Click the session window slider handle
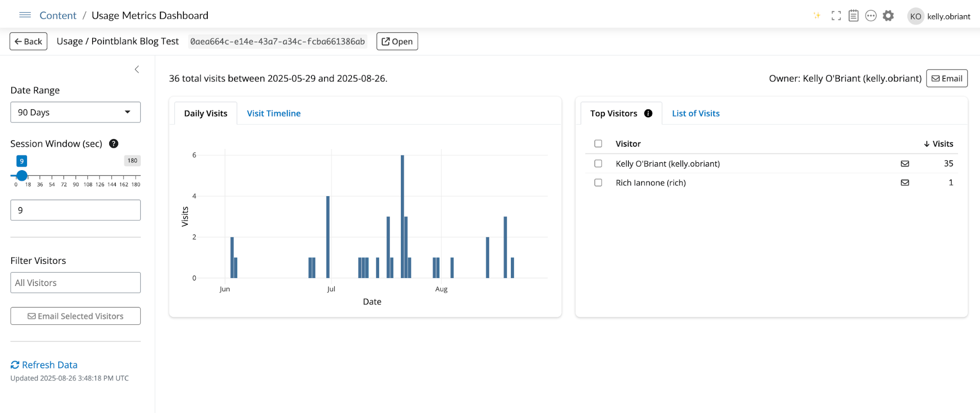This screenshot has width=980, height=413. click(x=22, y=176)
